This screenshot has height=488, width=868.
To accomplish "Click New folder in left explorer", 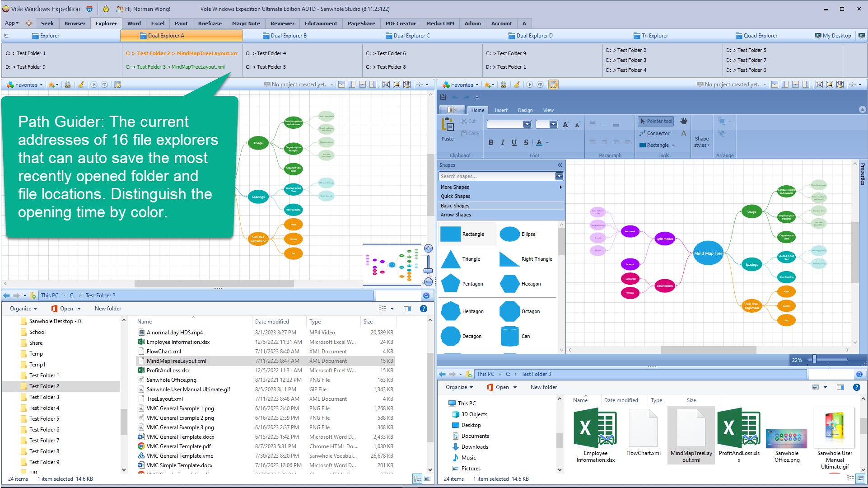I will coord(108,309).
